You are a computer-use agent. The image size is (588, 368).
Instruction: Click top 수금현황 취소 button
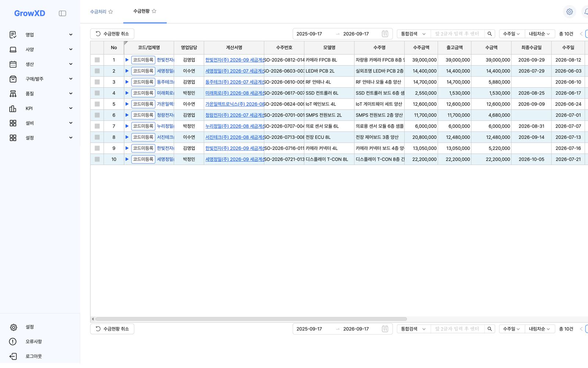tap(112, 34)
